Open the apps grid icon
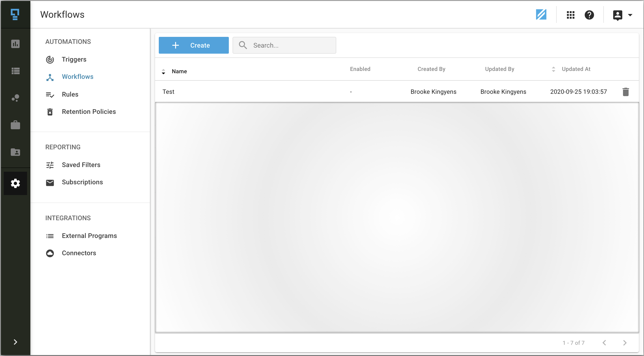This screenshot has width=644, height=356. pyautogui.click(x=570, y=15)
